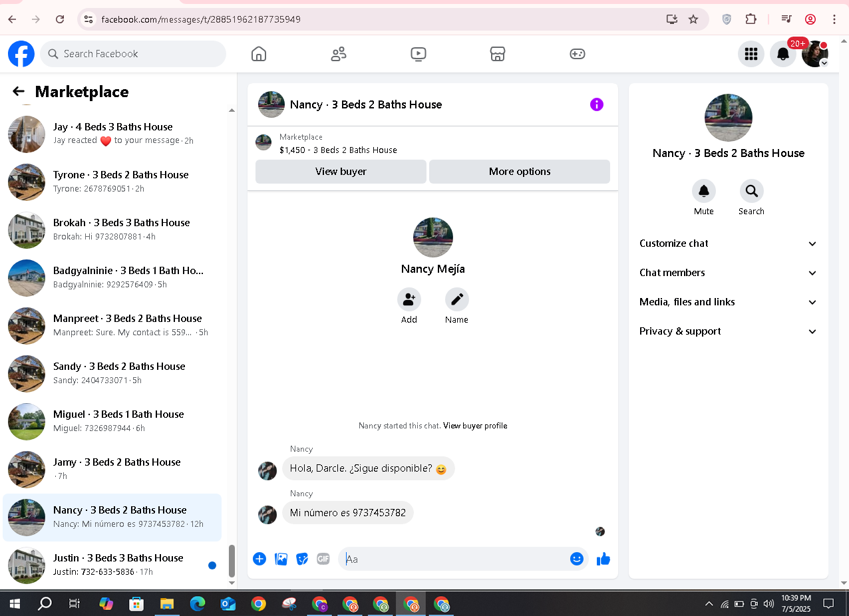Click More options button
The width and height of the screenshot is (849, 616).
click(520, 172)
